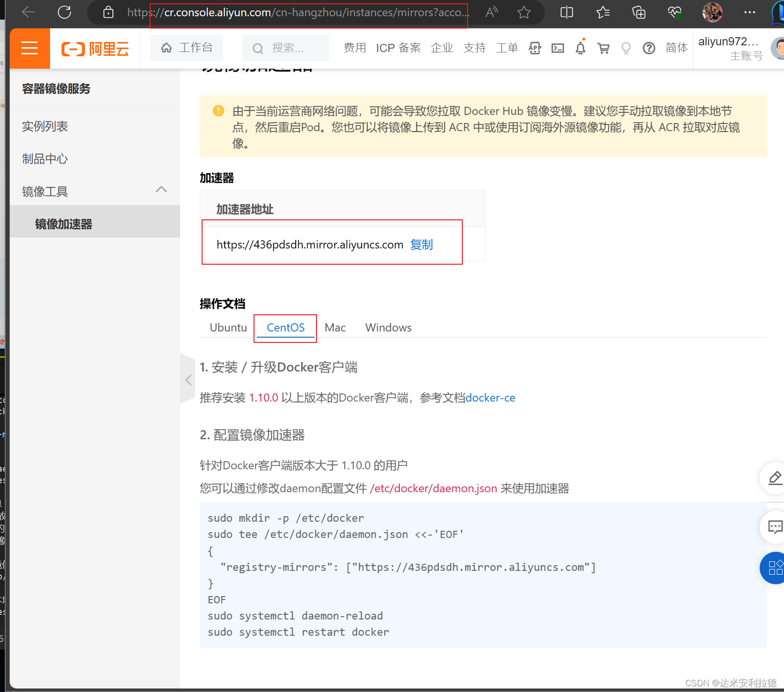Click the browser address bar URL
The height and width of the screenshot is (692, 784).
[298, 12]
